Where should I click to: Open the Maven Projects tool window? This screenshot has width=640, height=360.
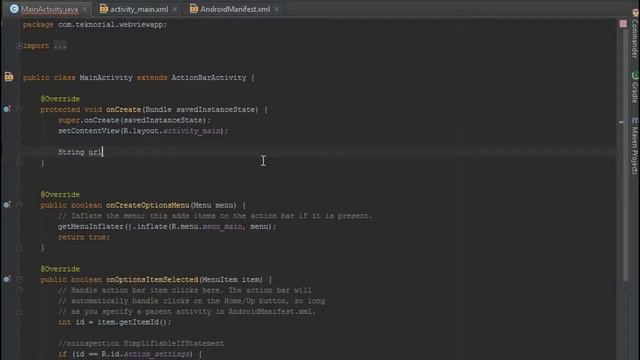pos(635,146)
